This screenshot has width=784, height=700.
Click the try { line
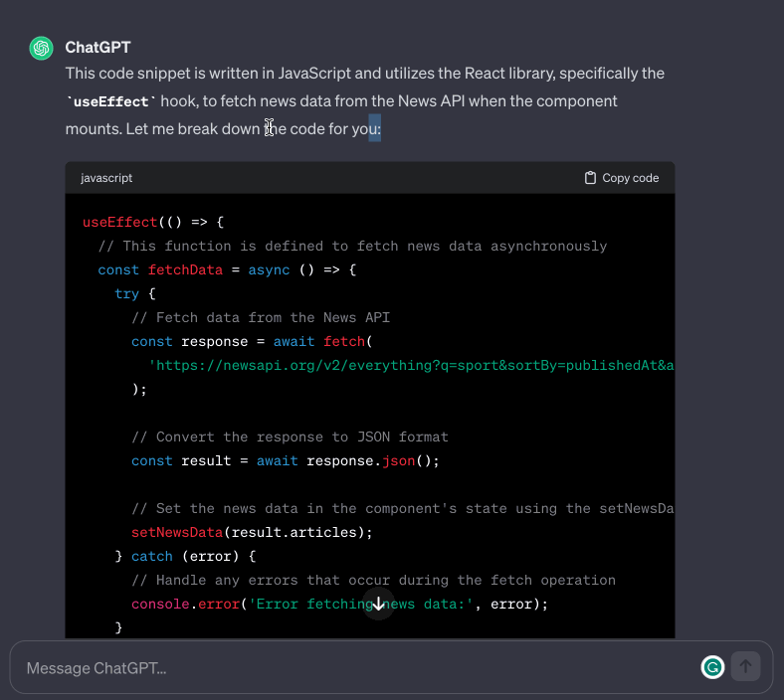[x=135, y=293]
